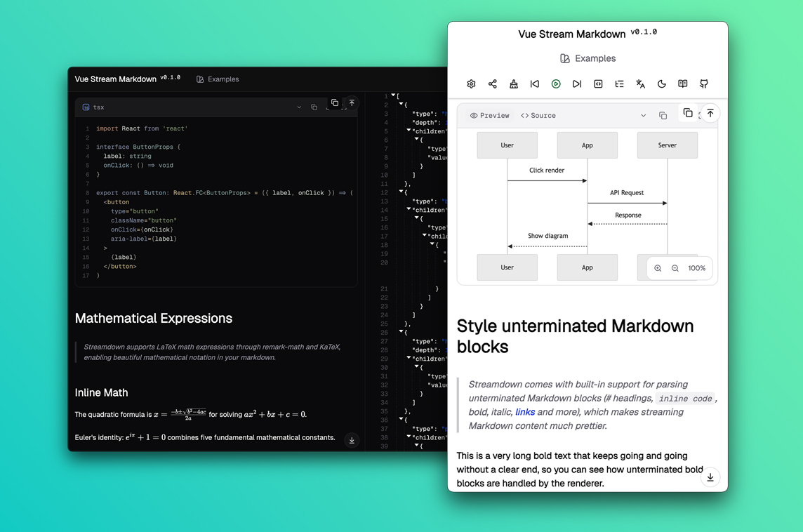Screen dimensions: 803x532
Task: Click 'Style unterminated Markdown blocks' heading
Action: point(575,336)
